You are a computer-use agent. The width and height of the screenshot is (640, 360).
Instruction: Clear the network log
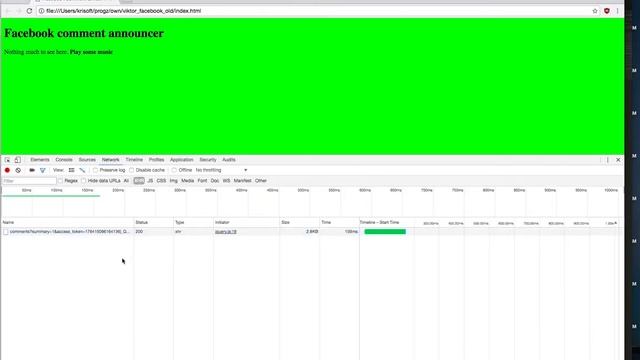pos(18,170)
